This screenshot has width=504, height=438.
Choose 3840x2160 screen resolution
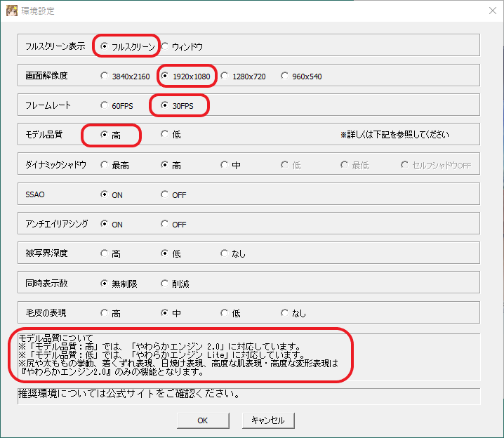pyautogui.click(x=105, y=76)
